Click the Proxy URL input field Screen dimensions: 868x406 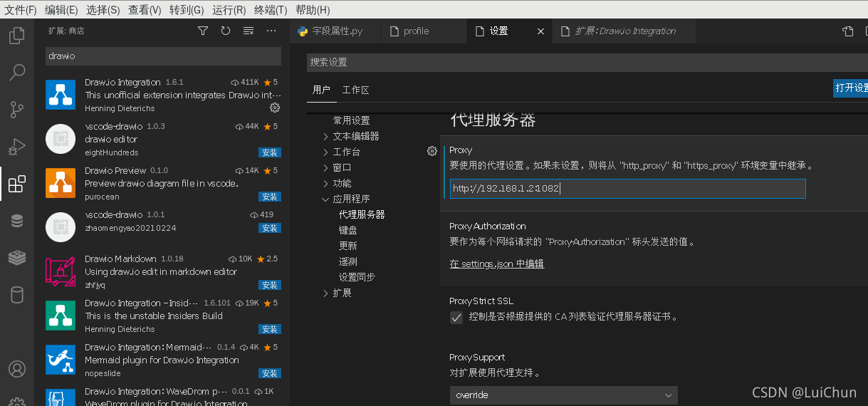pyautogui.click(x=627, y=189)
